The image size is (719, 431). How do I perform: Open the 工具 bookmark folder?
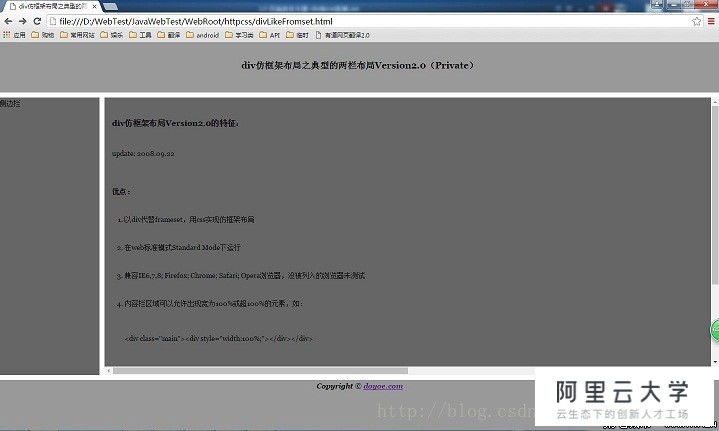tap(140, 35)
